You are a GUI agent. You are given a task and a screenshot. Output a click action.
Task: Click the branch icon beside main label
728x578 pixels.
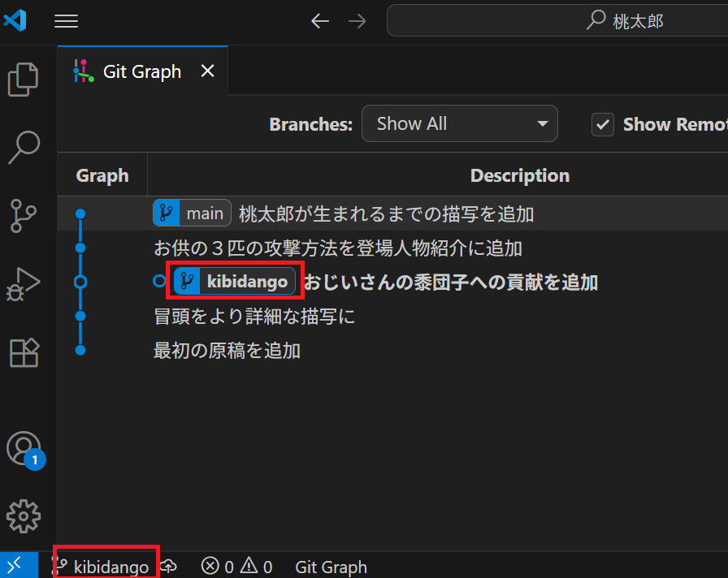click(x=167, y=213)
